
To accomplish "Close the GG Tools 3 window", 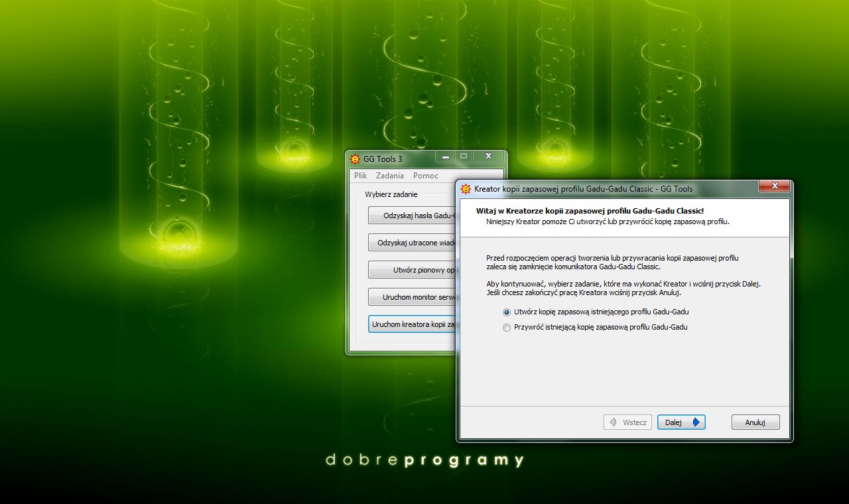I will (488, 157).
